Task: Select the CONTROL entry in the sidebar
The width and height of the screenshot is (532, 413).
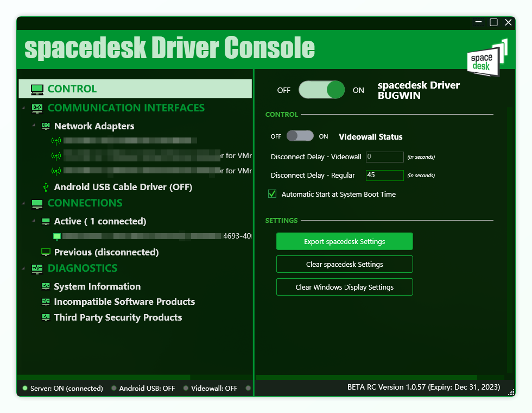Action: (x=72, y=89)
